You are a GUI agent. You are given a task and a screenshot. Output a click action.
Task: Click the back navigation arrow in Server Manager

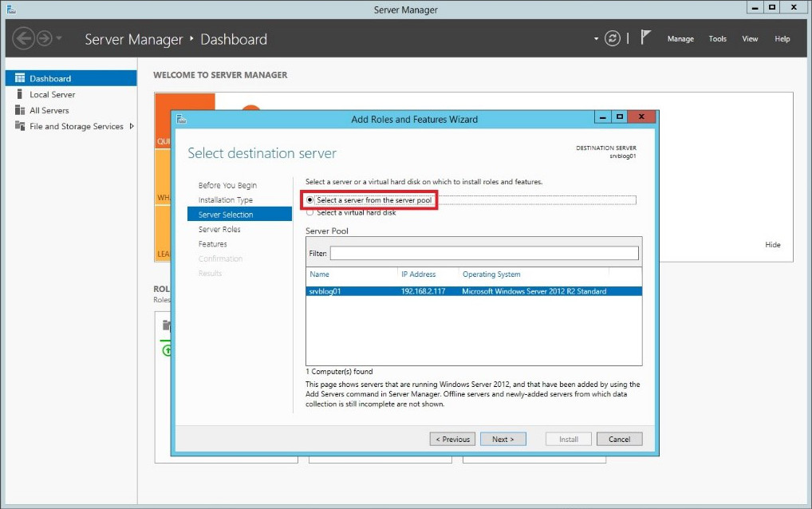coord(23,38)
